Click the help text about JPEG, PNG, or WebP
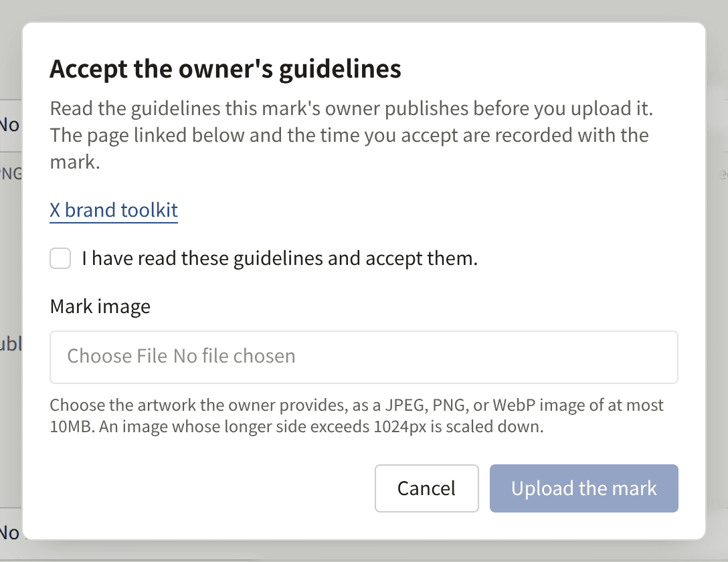Screen dimensions: 728x562 (357, 415)
